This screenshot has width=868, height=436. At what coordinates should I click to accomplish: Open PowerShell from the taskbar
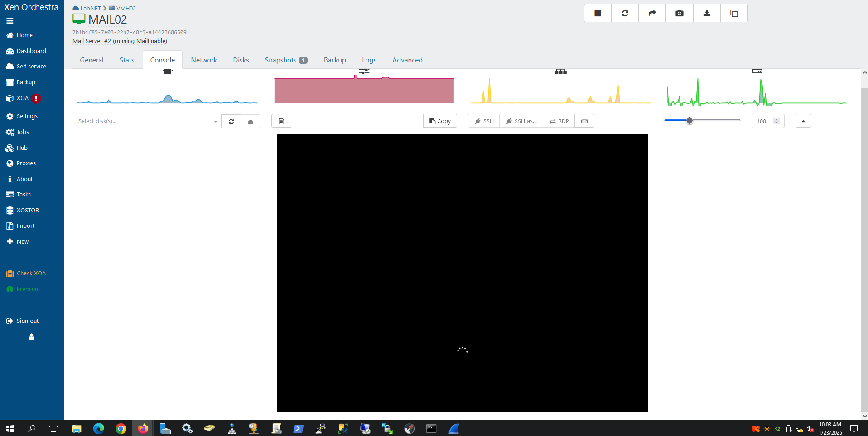tap(298, 428)
